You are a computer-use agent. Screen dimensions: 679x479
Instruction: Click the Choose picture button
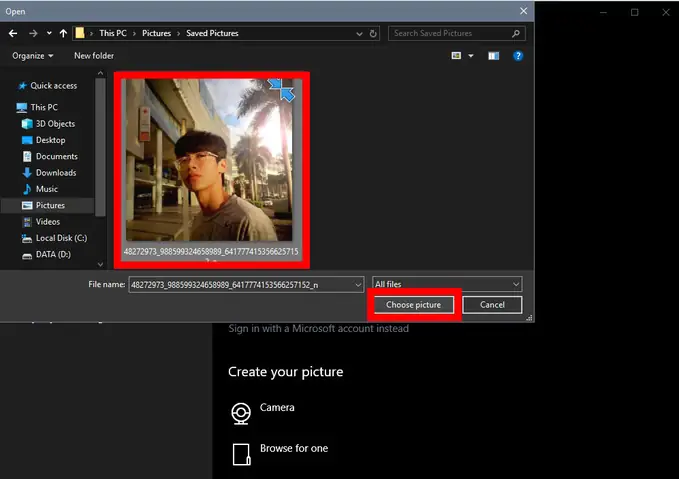point(414,305)
